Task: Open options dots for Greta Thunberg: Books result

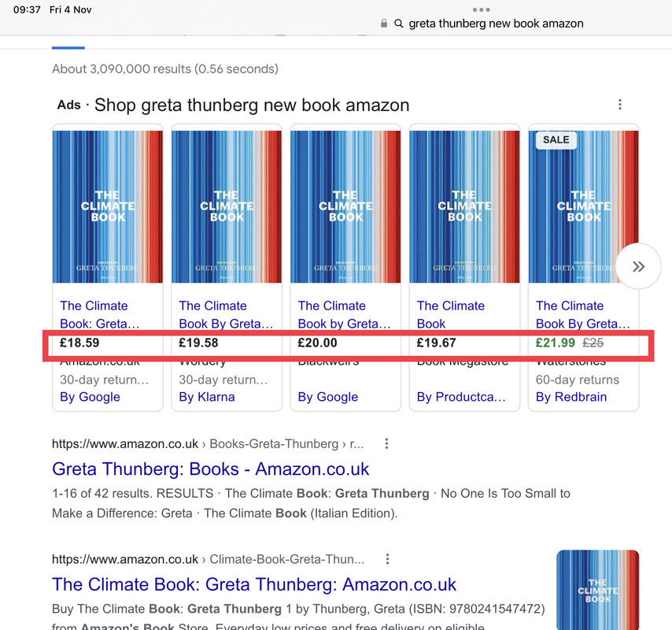Action: click(386, 443)
